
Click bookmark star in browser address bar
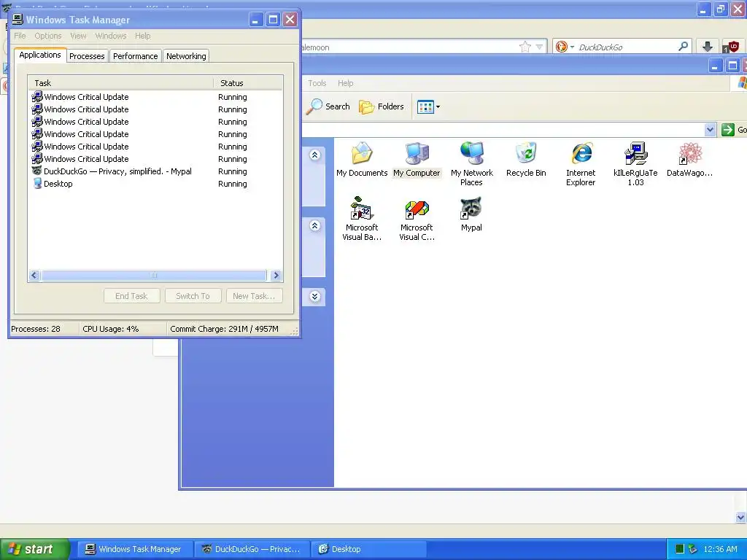[x=525, y=47]
